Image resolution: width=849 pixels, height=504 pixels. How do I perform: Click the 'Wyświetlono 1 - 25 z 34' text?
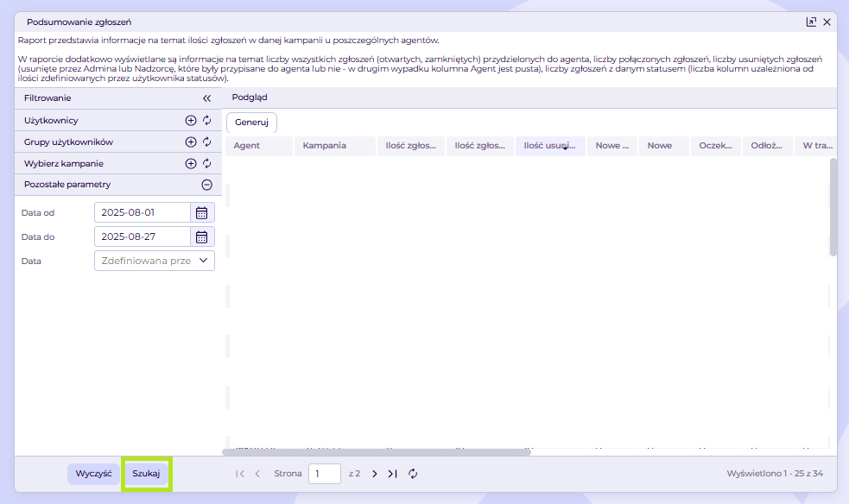(775, 474)
